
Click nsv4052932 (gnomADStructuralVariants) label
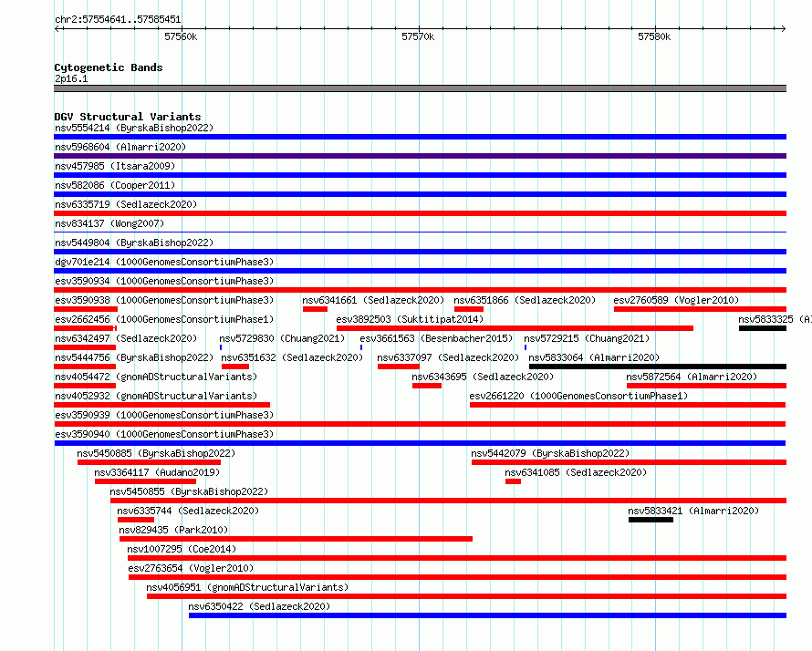click(x=156, y=396)
